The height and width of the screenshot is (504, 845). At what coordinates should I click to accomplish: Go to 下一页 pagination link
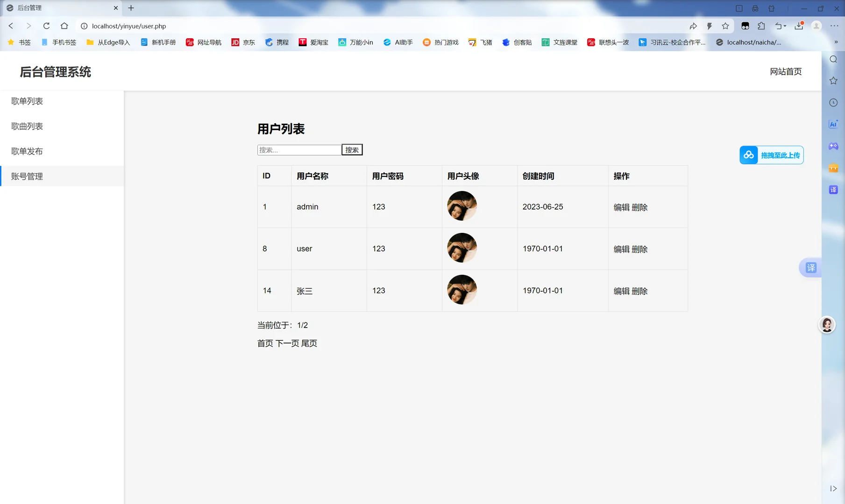tap(287, 343)
